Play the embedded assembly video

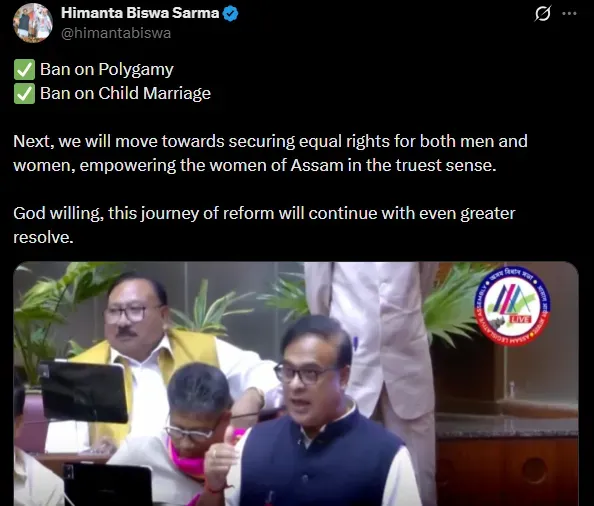296,384
